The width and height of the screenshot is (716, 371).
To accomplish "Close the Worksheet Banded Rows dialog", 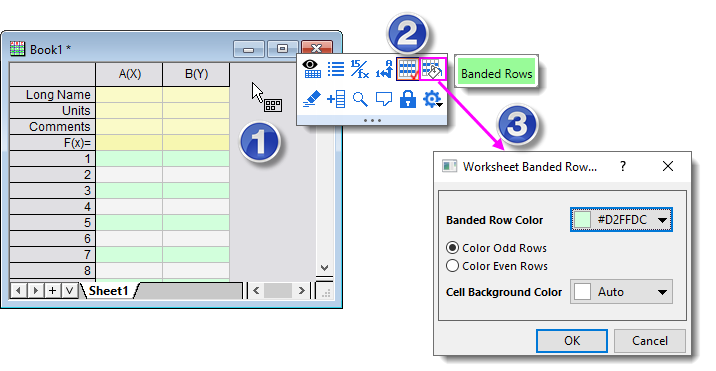I will point(668,166).
